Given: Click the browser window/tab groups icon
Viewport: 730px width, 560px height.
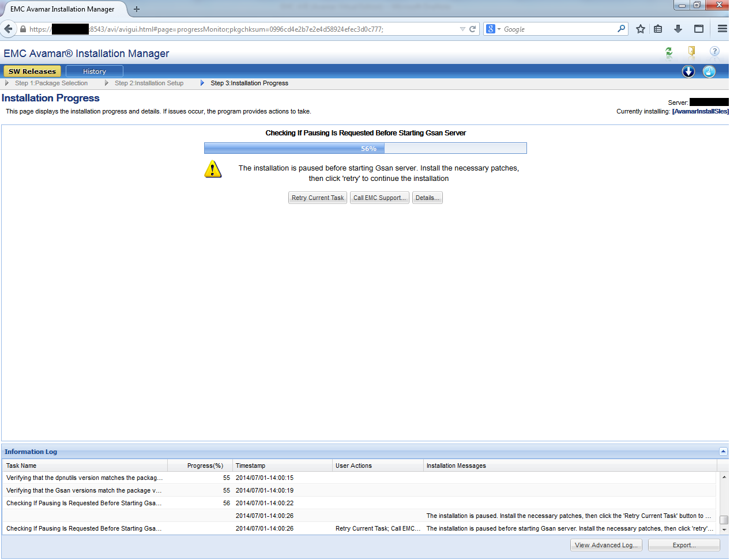Looking at the screenshot, I should tap(699, 29).
